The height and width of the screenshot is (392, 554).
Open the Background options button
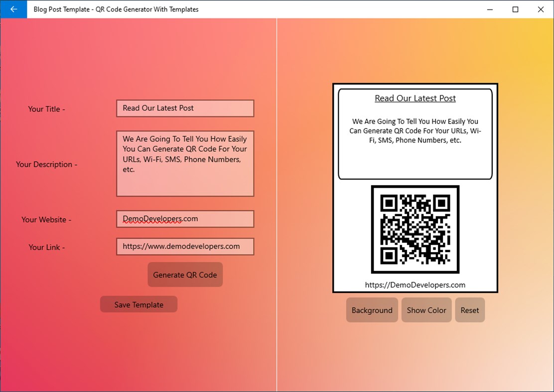(x=372, y=310)
